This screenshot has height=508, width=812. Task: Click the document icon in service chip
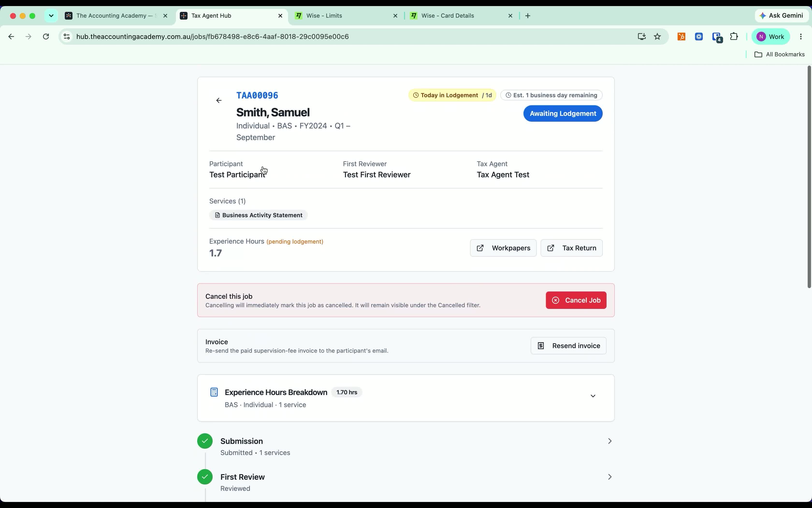217,215
